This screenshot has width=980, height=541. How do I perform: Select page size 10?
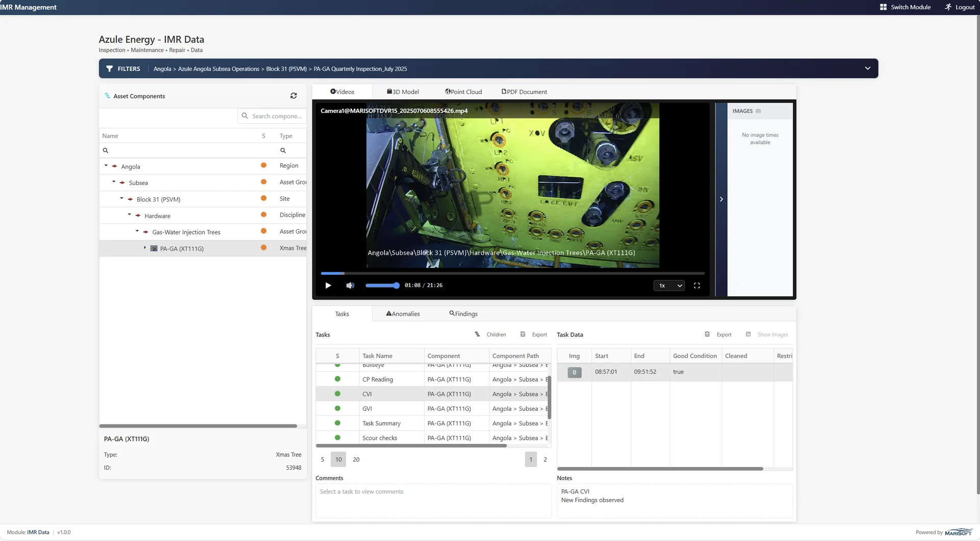(x=338, y=459)
